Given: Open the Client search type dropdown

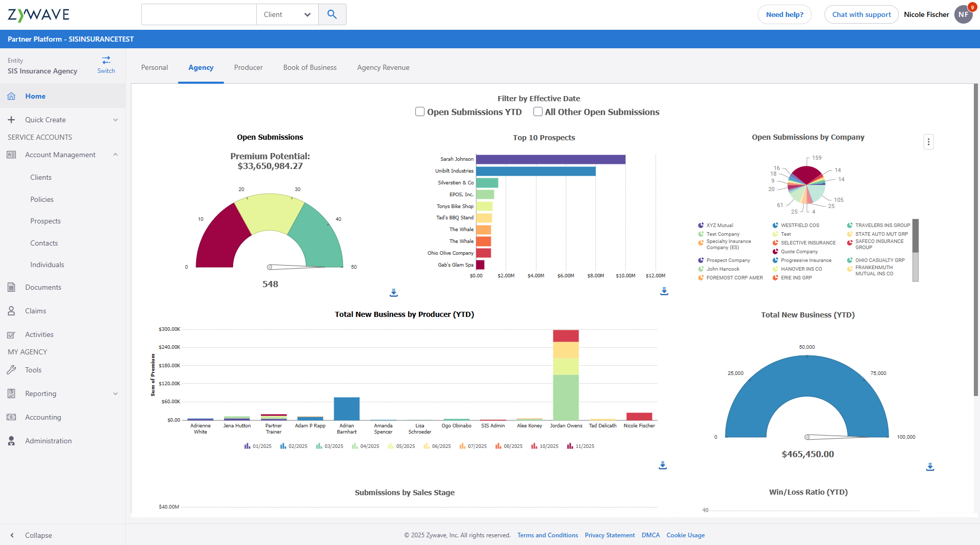Looking at the screenshot, I should tap(287, 14).
